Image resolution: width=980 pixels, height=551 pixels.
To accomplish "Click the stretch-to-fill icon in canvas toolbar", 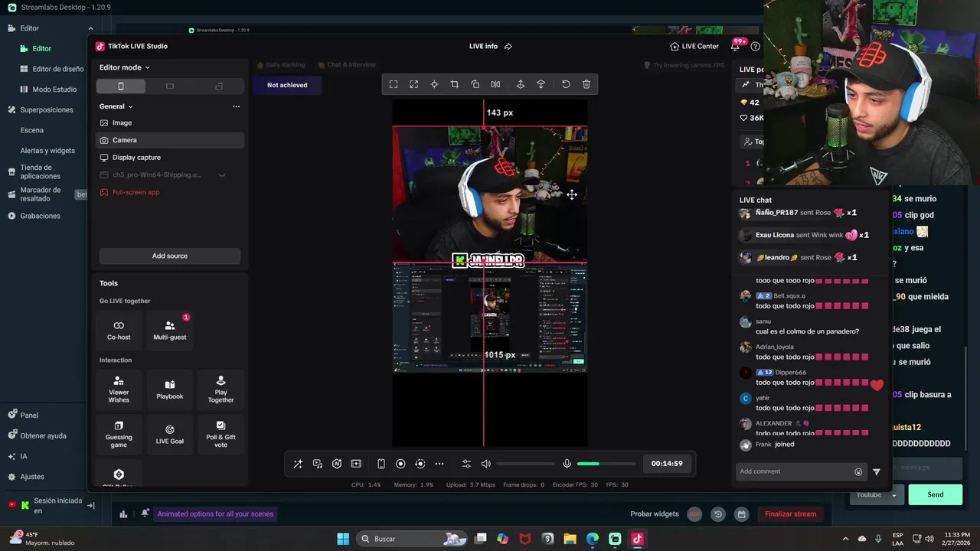I will pyautogui.click(x=413, y=84).
